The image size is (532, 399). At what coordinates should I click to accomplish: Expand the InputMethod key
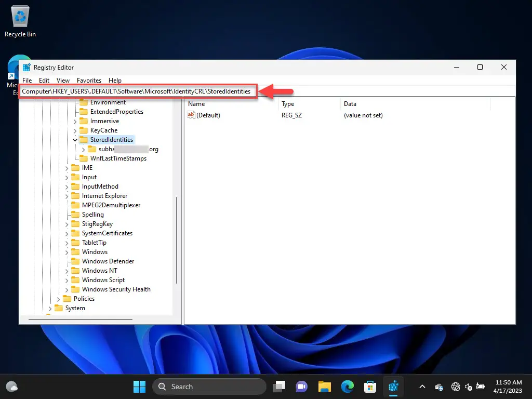coord(66,187)
